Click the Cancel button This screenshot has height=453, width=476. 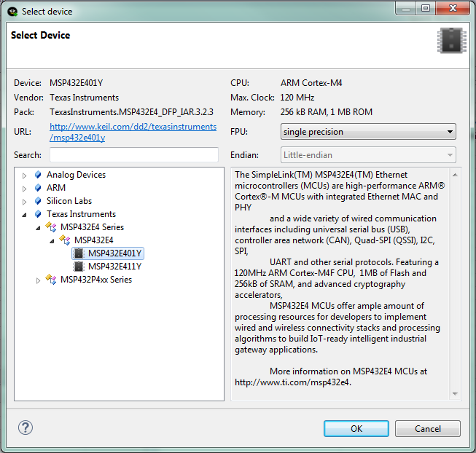click(x=428, y=428)
